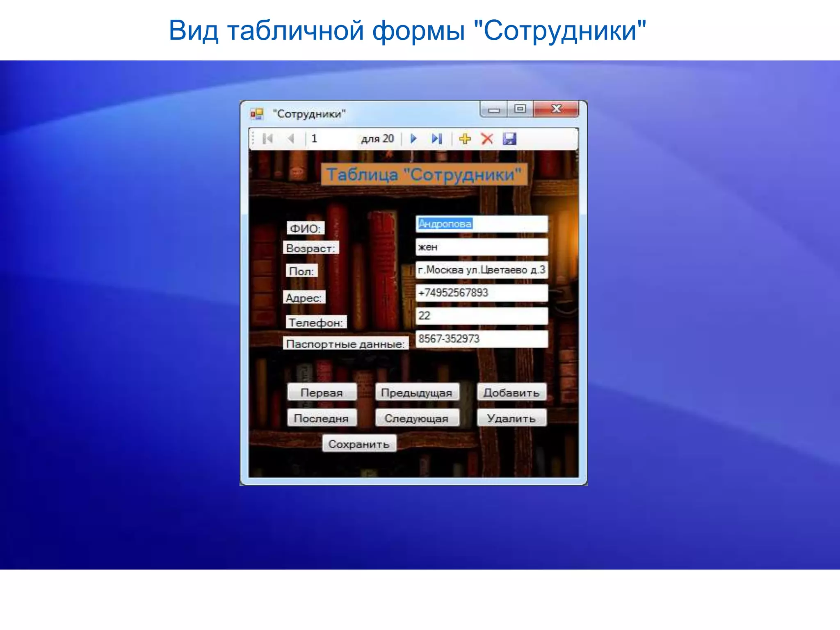Click the Первая button
The width and height of the screenshot is (840, 630).
pyautogui.click(x=322, y=393)
